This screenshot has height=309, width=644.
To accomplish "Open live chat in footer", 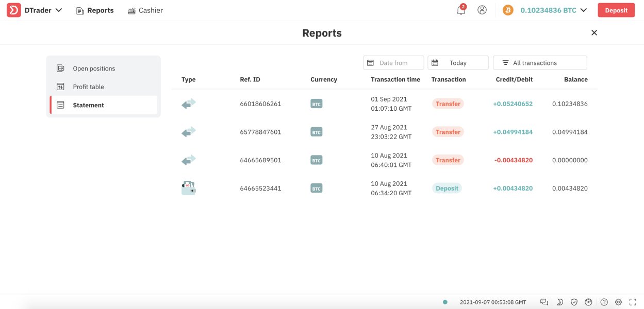I will [544, 302].
